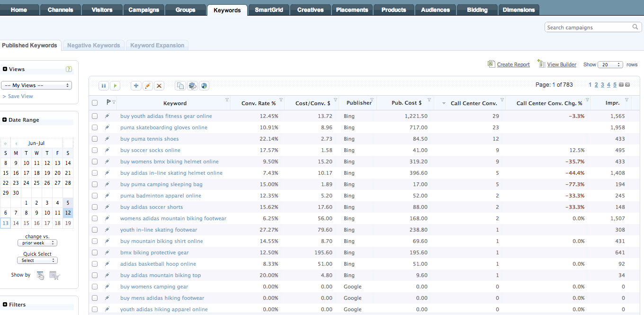The image size is (644, 315).
Task: Open the Quick Select dropdown
Action: 37,261
